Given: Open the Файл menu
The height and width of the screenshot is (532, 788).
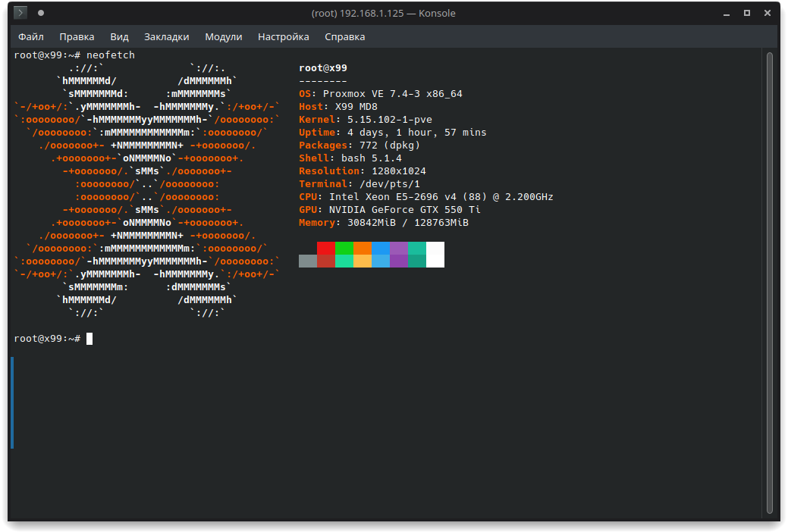Looking at the screenshot, I should coord(31,36).
